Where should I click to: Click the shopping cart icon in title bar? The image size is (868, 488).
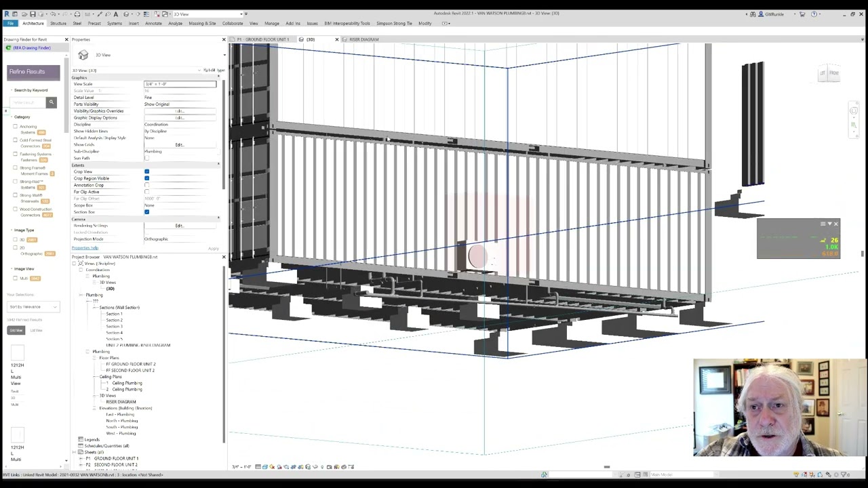802,14
